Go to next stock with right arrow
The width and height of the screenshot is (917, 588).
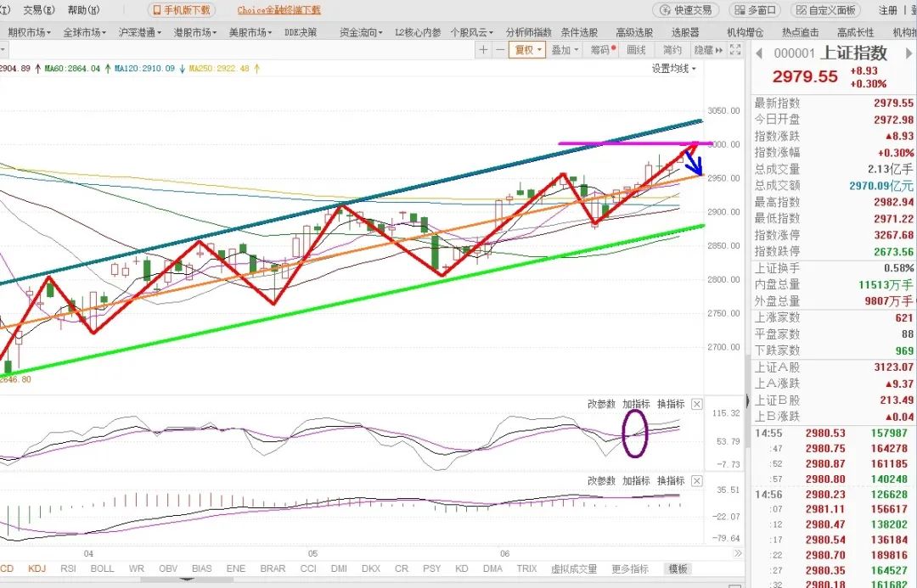coord(909,53)
